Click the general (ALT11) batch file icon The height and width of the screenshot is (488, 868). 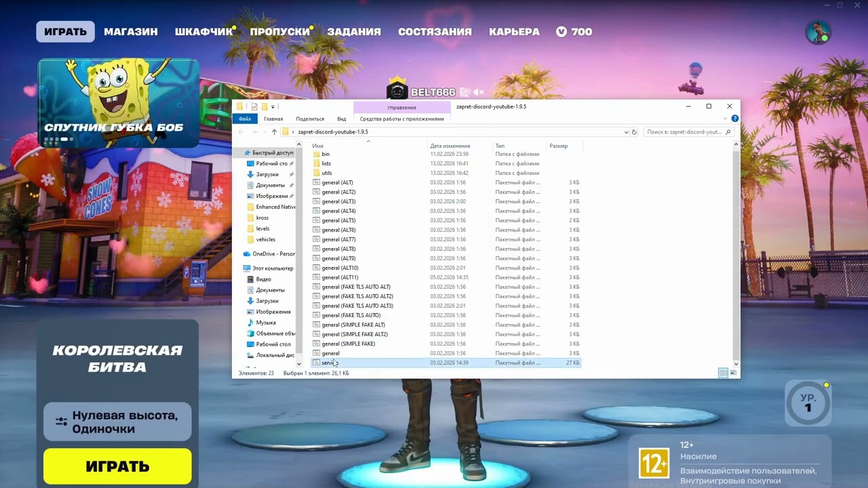coord(317,277)
